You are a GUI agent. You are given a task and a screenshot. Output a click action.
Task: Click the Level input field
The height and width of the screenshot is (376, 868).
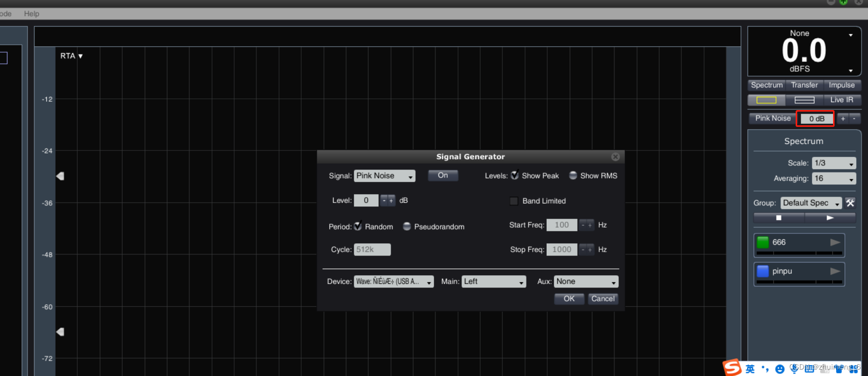point(366,201)
